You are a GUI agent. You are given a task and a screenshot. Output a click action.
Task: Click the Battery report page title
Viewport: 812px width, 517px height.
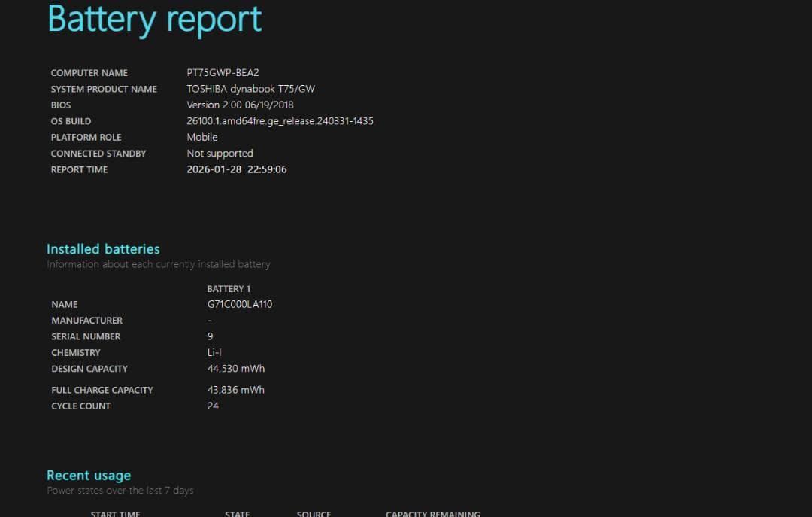coord(154,20)
